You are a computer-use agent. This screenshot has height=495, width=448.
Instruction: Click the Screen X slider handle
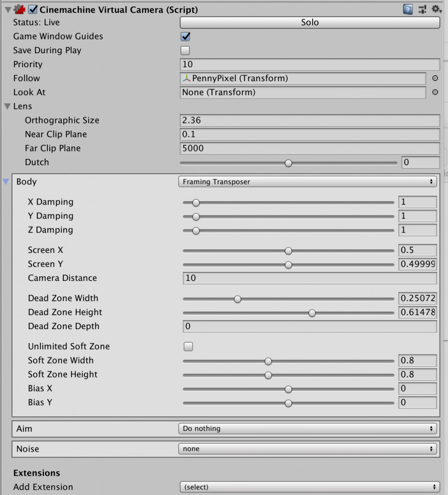[x=288, y=250]
